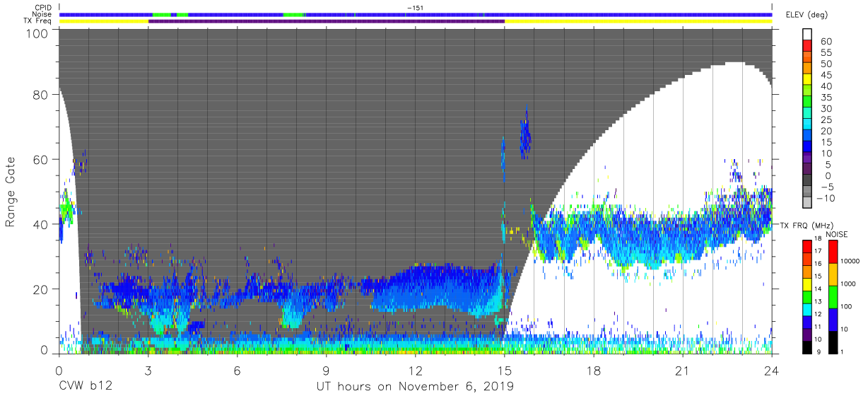Pick the red segment of ELEV color bar
The height and width of the screenshot is (401, 868).
(807, 47)
